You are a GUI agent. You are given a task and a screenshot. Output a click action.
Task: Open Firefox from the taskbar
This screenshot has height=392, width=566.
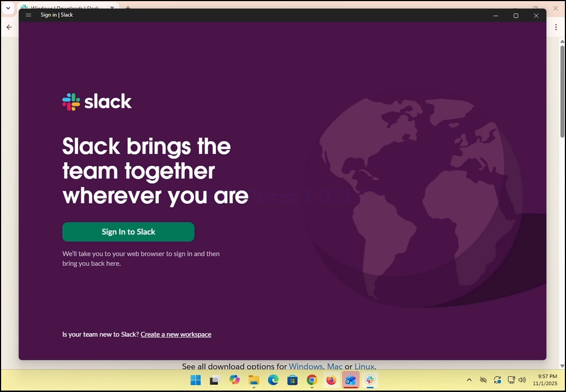click(x=331, y=380)
